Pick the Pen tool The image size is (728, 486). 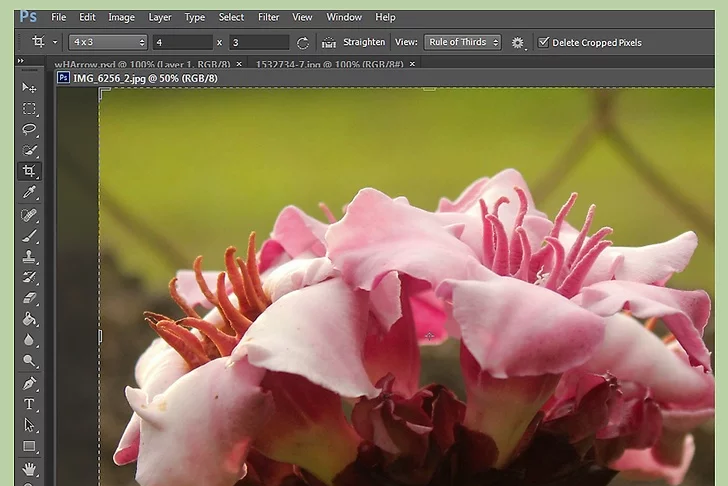click(x=29, y=383)
